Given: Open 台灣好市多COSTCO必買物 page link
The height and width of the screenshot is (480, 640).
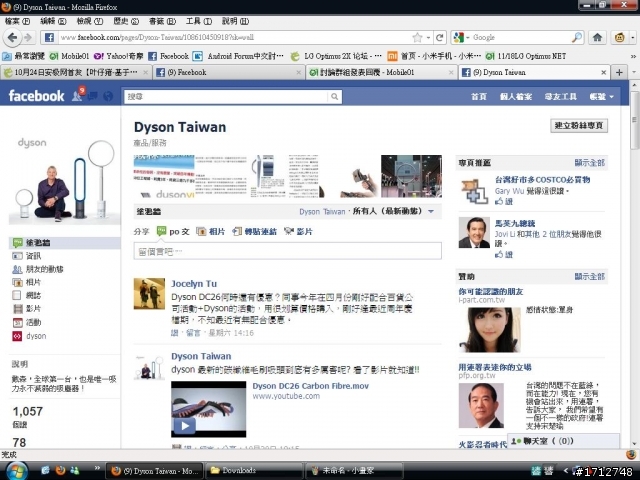Looking at the screenshot, I should [542, 180].
